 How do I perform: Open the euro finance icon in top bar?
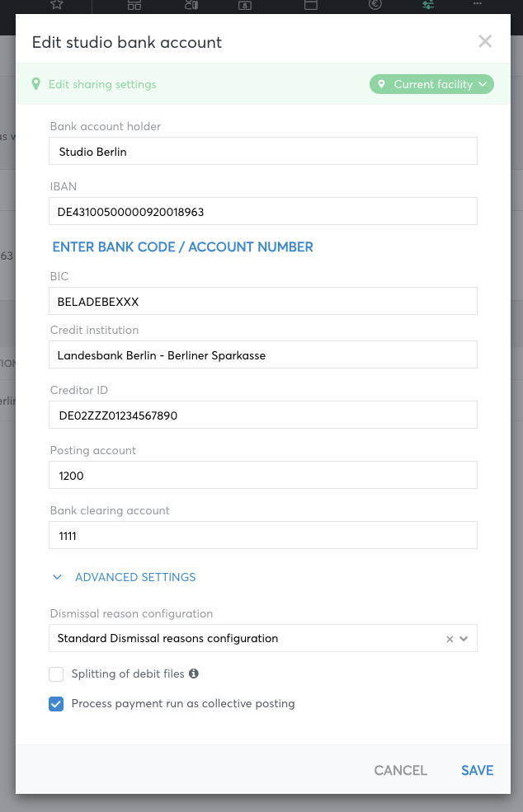pyautogui.click(x=375, y=5)
